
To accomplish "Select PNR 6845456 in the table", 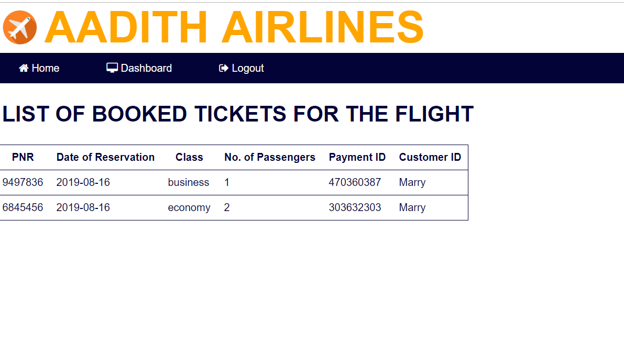I will point(23,207).
